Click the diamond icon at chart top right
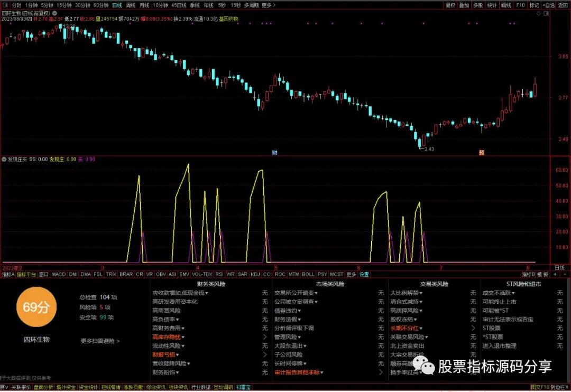This screenshot has width=571, height=392. (x=539, y=13)
